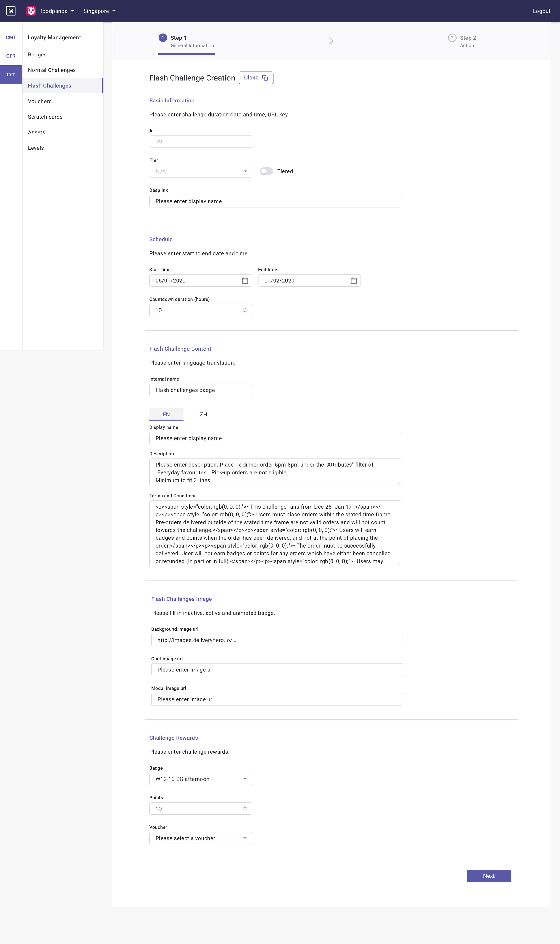Click the chevron arrow between steps
The width and height of the screenshot is (560, 944).
pos(331,41)
